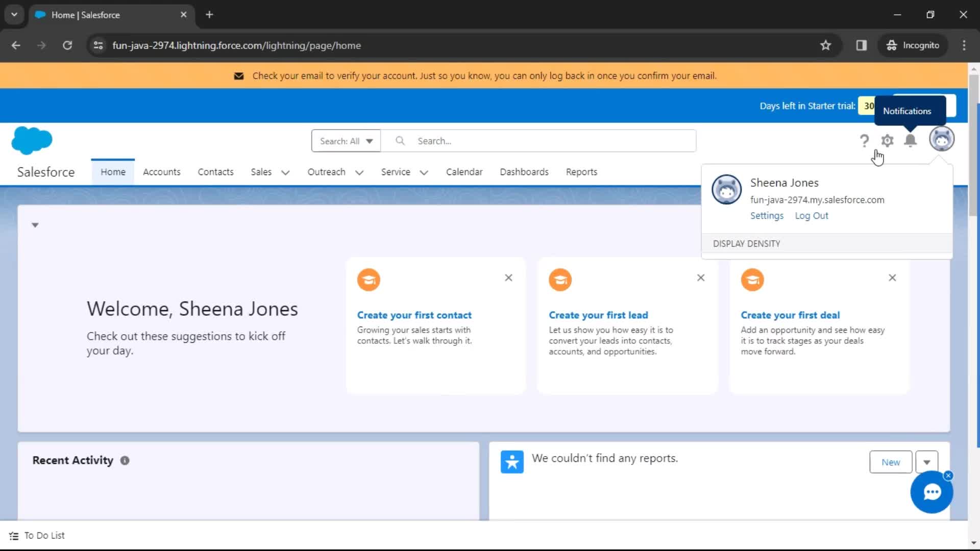Open the Accounts tab
This screenshot has height=551, width=980.
click(162, 172)
